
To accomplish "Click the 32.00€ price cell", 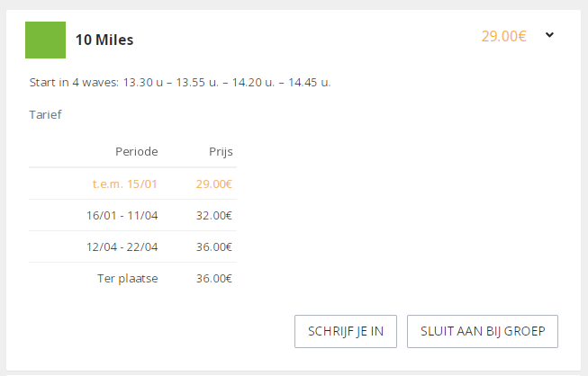I will tap(213, 215).
